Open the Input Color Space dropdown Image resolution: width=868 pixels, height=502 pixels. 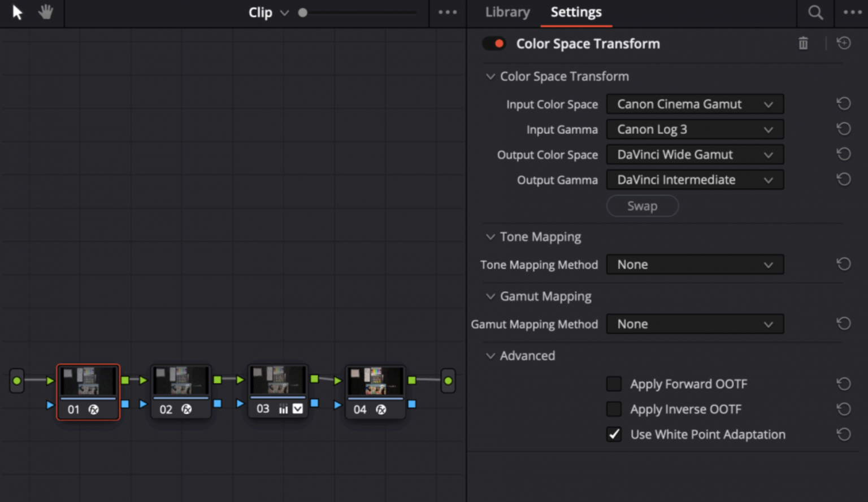[x=695, y=104]
